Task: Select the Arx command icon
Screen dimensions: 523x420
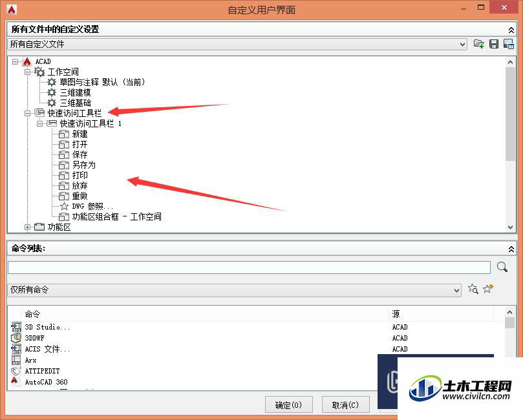Action: 16,360
